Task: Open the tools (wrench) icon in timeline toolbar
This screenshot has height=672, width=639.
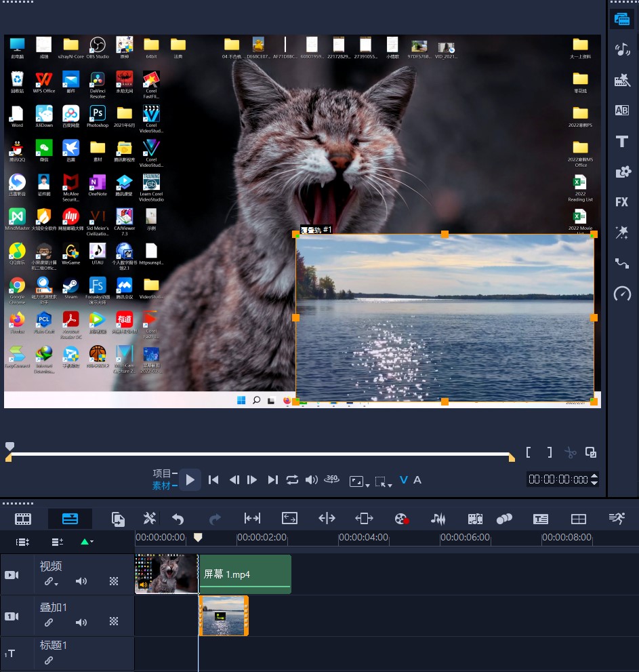Action: click(150, 519)
